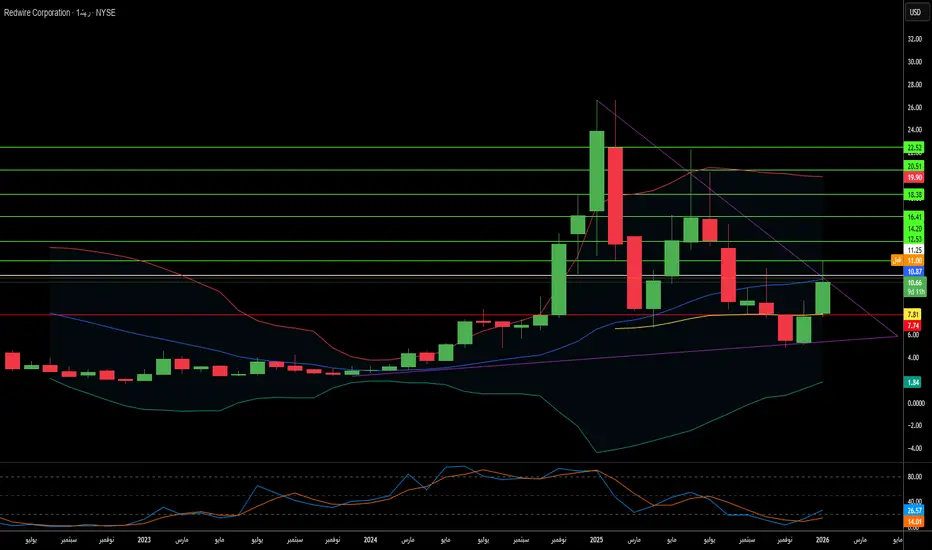
Task: Click the Redwire Corporation symbol title
Action: pos(37,12)
